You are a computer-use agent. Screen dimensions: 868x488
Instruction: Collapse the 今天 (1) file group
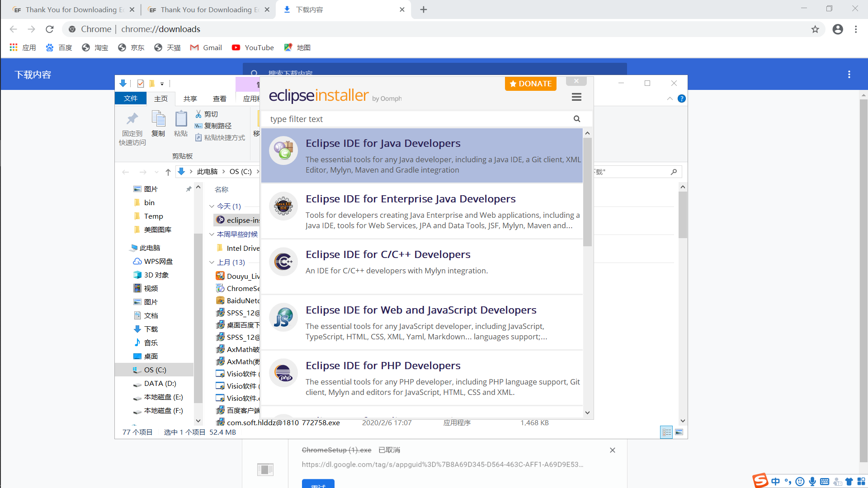tap(212, 206)
